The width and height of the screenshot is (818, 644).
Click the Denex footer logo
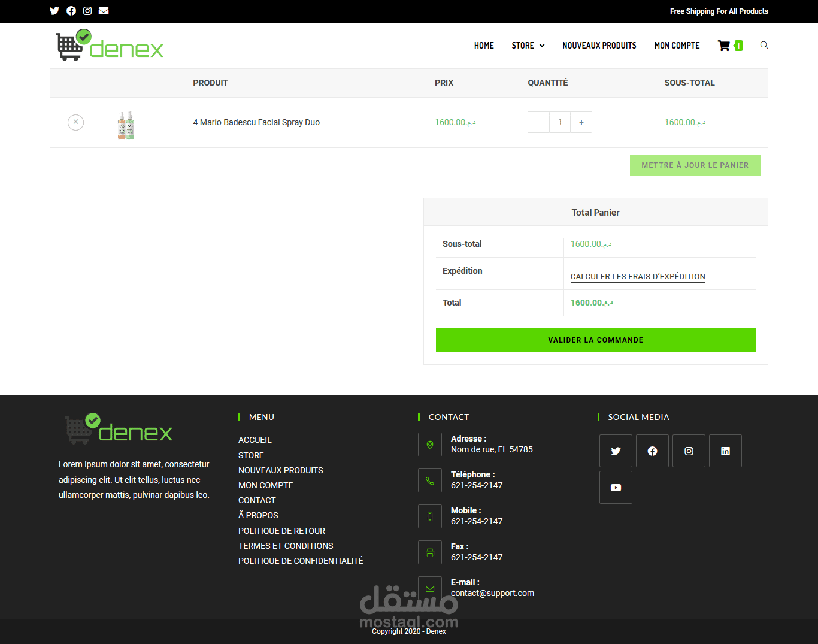click(x=119, y=428)
